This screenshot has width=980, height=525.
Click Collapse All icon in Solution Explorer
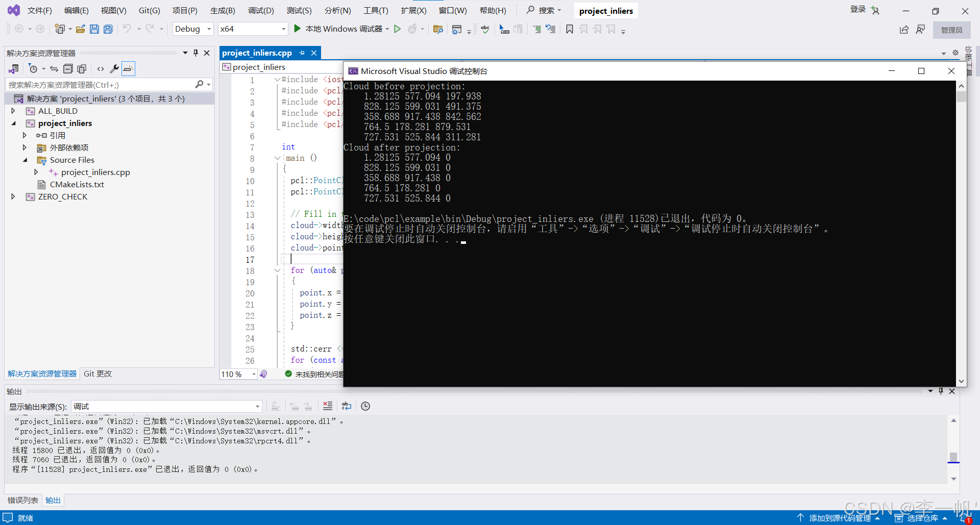(68, 68)
